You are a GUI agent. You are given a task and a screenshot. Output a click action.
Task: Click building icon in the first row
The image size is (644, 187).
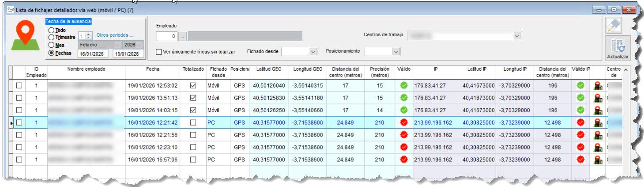click(x=599, y=85)
